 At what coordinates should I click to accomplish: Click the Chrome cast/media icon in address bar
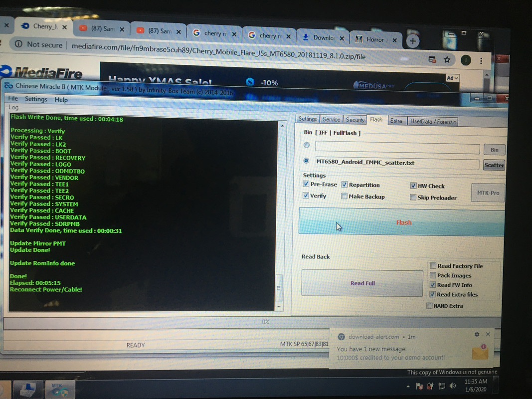432,59
